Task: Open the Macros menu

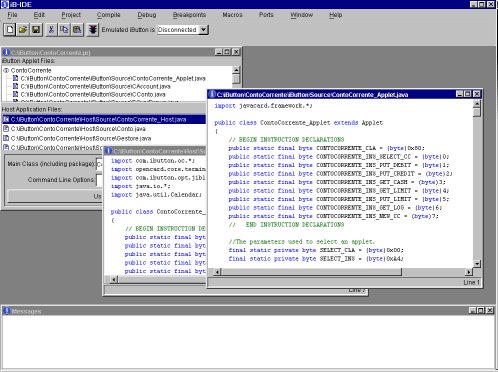Action: pyautogui.click(x=232, y=15)
